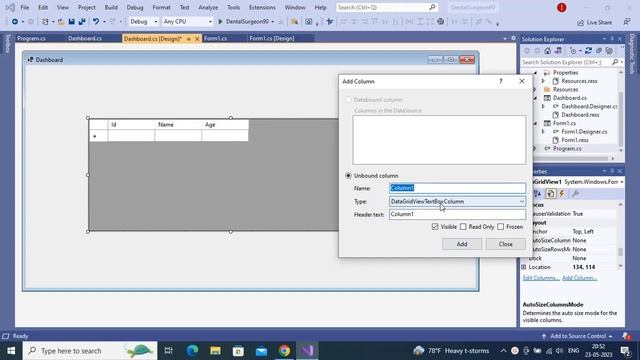
Task: Click the Edit Columns link
Action: [x=540, y=278]
